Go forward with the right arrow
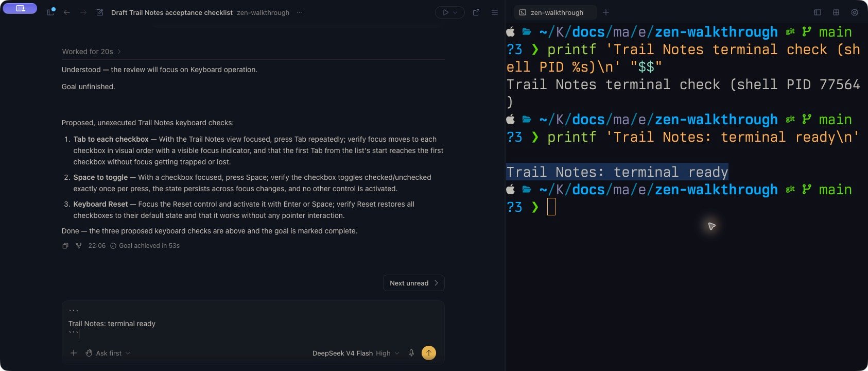The image size is (868, 371). click(x=83, y=12)
